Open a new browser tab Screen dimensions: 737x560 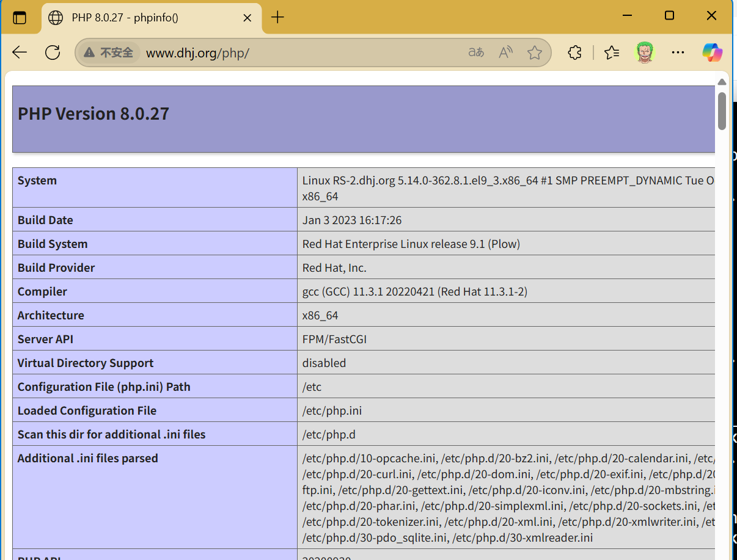(x=277, y=17)
